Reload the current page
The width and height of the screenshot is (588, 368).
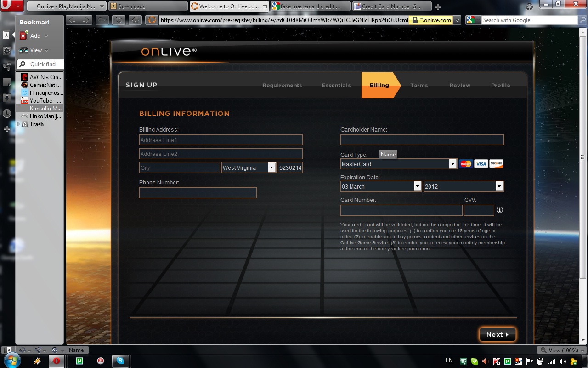click(x=119, y=20)
